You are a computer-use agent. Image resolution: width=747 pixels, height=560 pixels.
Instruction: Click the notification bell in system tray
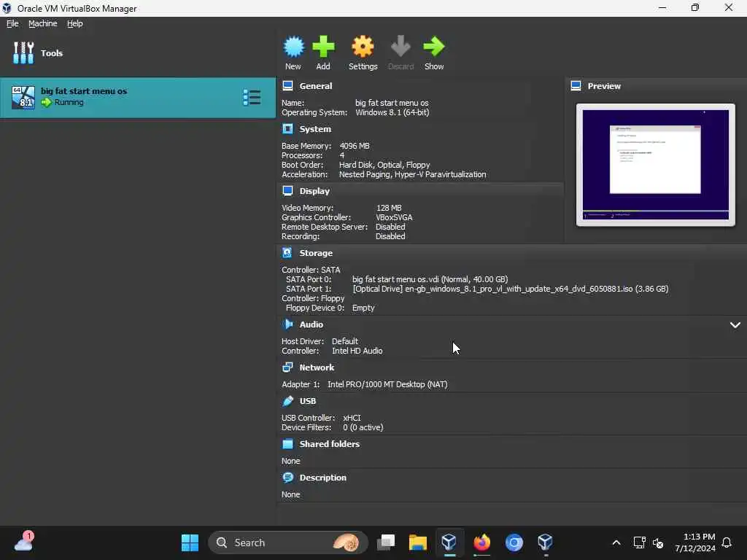(727, 542)
